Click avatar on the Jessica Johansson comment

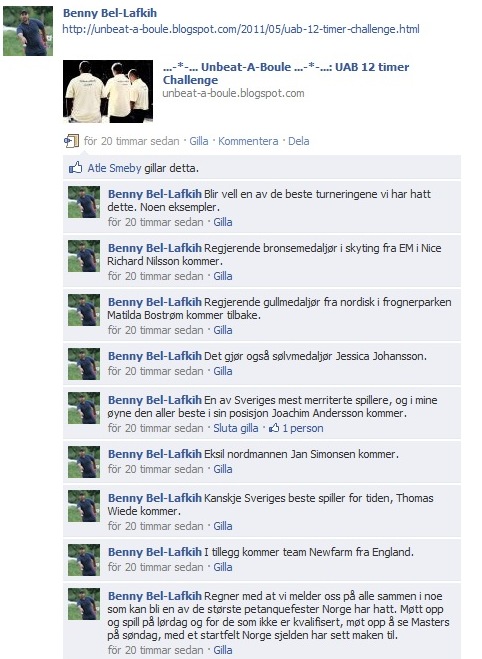[x=84, y=364]
